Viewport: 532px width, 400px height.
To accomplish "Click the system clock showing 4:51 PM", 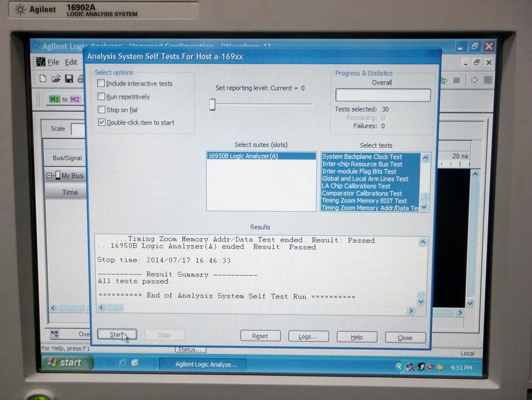I will (461, 368).
